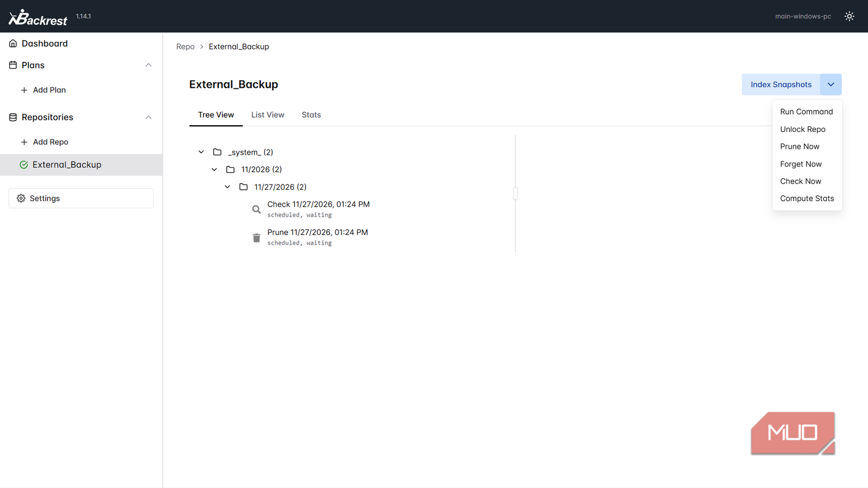Click the Add Plan plus icon
Screen dimensions: 868x488
pos(24,90)
